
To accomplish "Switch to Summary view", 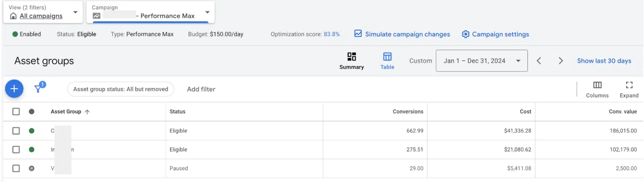I will click(x=351, y=61).
